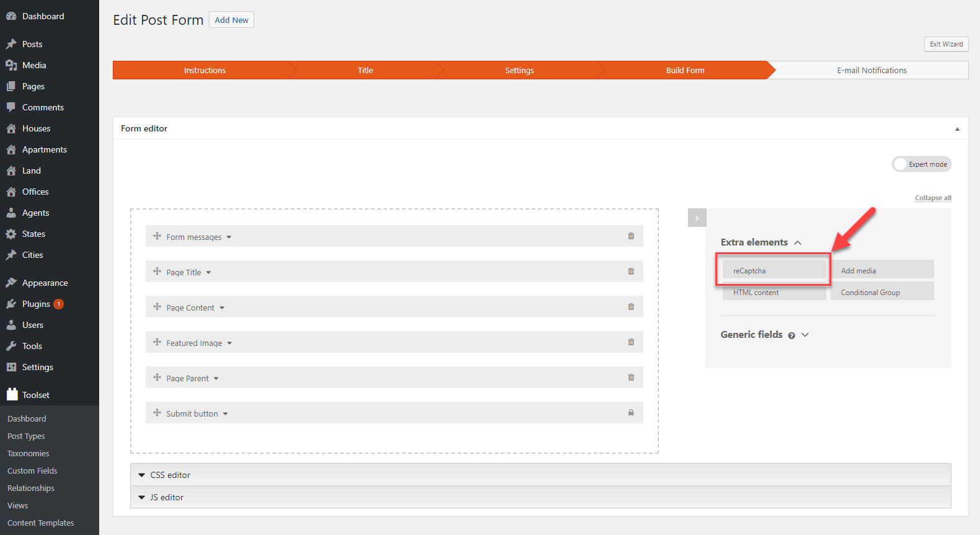The height and width of the screenshot is (535, 980).
Task: Expand the Page Title field options
Action: [x=208, y=273]
